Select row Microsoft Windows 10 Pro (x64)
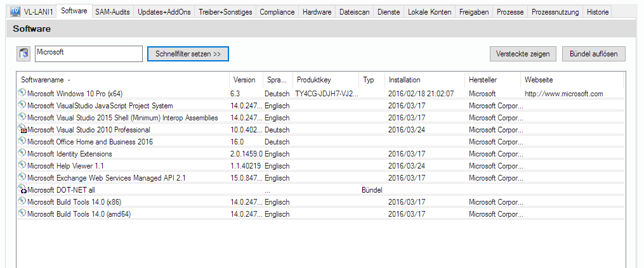Image resolution: width=644 pixels, height=268 pixels. 320,94
